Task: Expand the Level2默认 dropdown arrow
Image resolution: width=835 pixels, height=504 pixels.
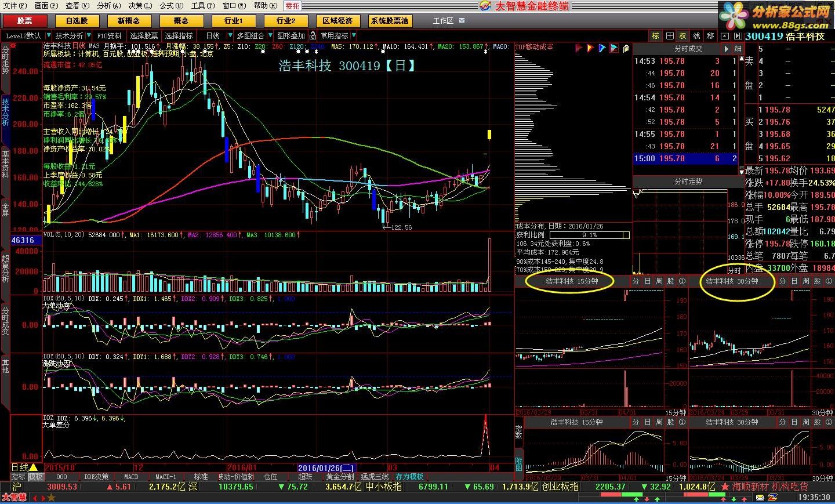Action: point(48,36)
